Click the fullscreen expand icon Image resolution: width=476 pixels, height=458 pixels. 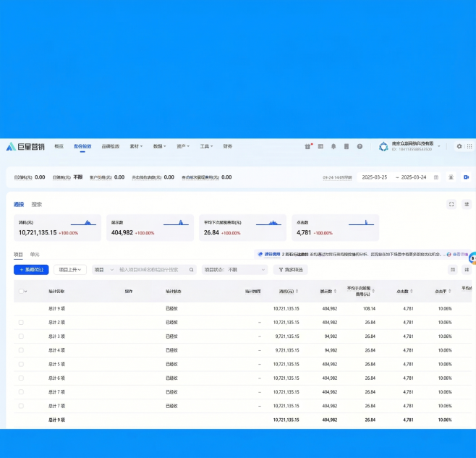451,205
